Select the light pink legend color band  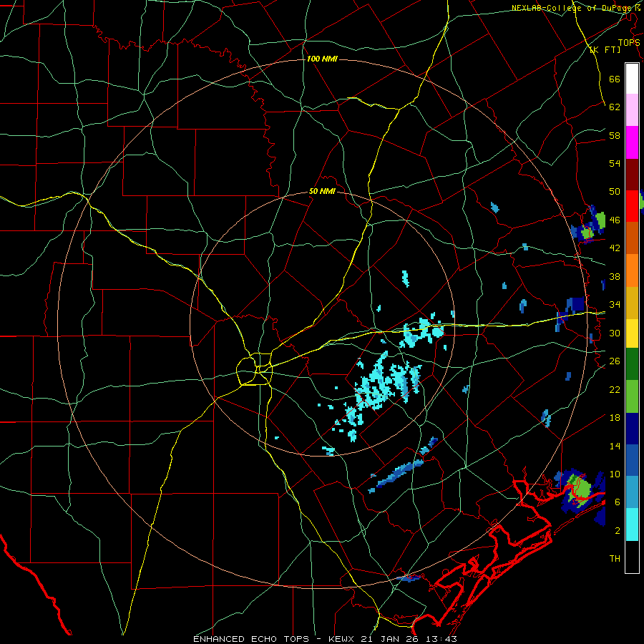[x=632, y=110]
